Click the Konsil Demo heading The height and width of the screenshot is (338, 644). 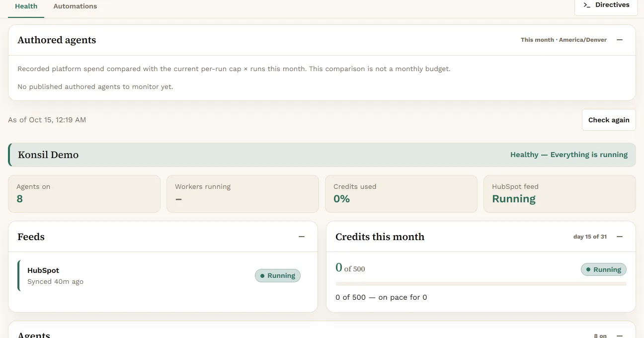(x=48, y=155)
